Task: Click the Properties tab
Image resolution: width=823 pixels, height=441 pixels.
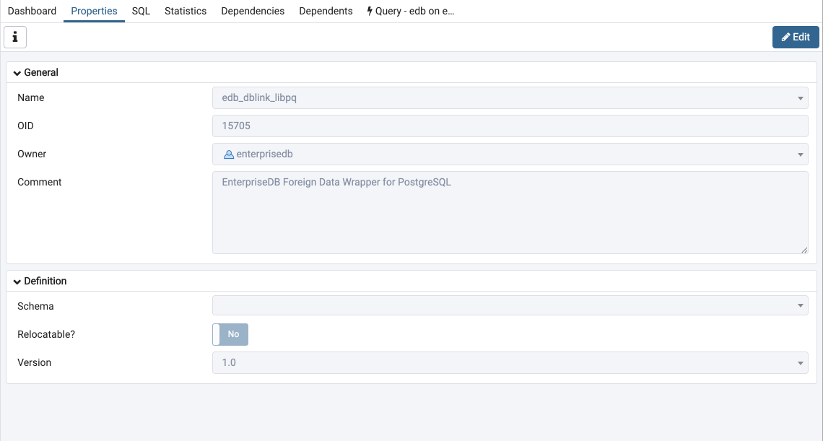Action: 94,11
